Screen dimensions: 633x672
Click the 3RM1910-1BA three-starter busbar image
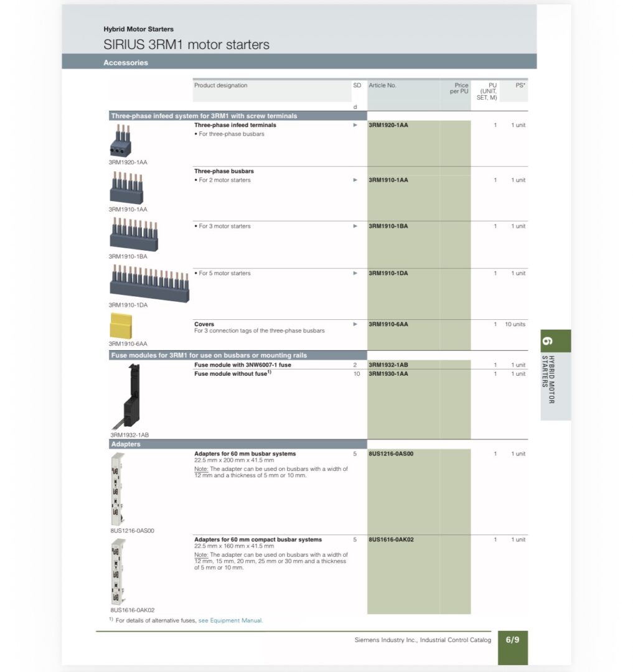click(134, 235)
